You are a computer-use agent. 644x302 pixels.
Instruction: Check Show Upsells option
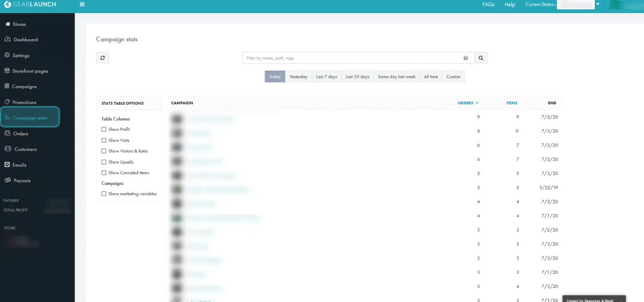[x=104, y=162]
